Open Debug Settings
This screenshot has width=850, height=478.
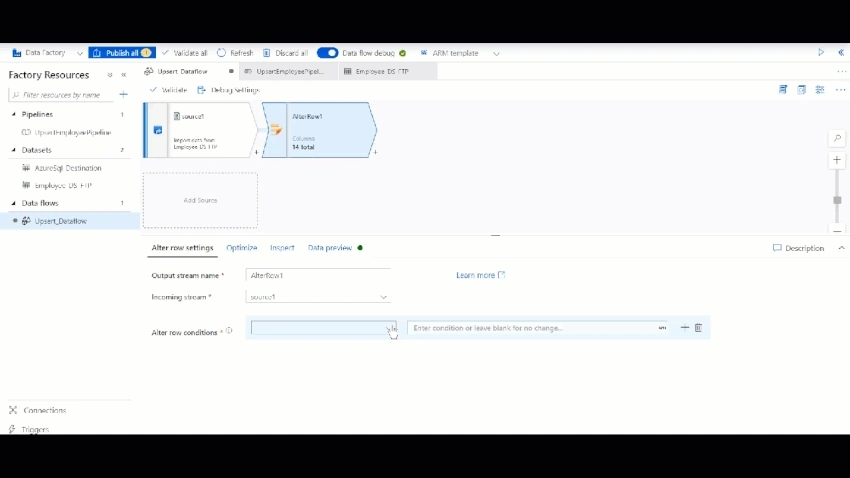(x=229, y=90)
